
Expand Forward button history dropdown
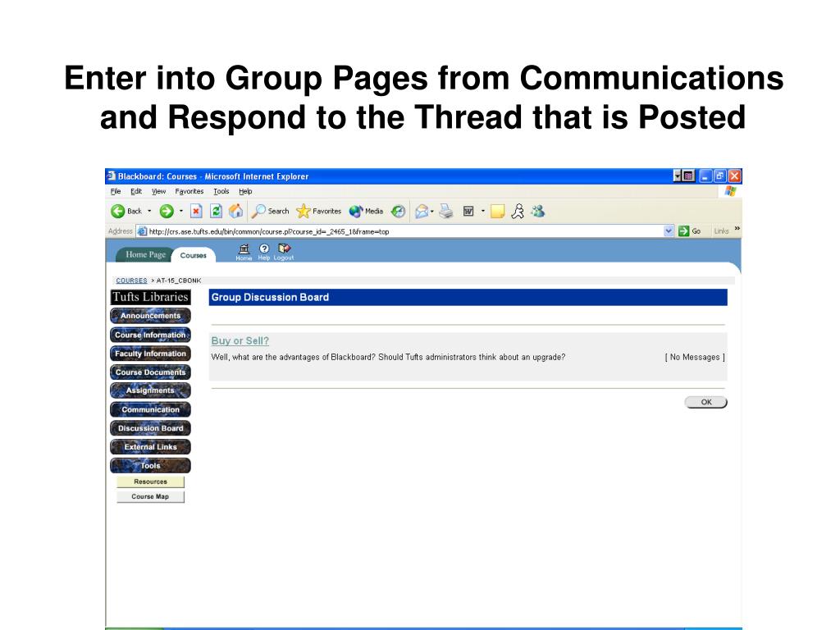click(x=181, y=211)
